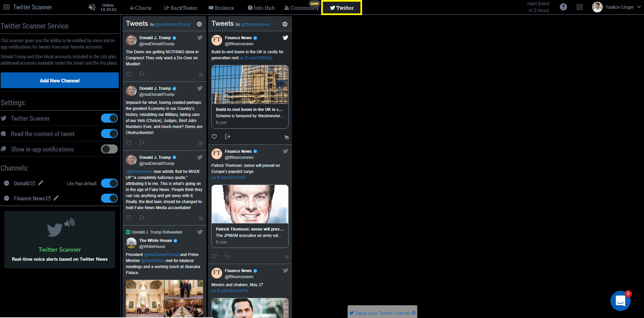Open the BackTester tab

tap(181, 8)
